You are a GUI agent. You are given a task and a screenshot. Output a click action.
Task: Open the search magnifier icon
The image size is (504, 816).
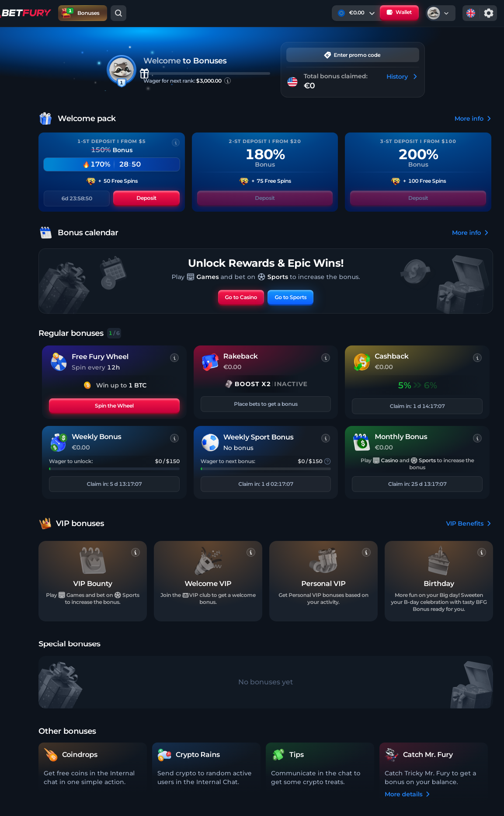(x=118, y=13)
